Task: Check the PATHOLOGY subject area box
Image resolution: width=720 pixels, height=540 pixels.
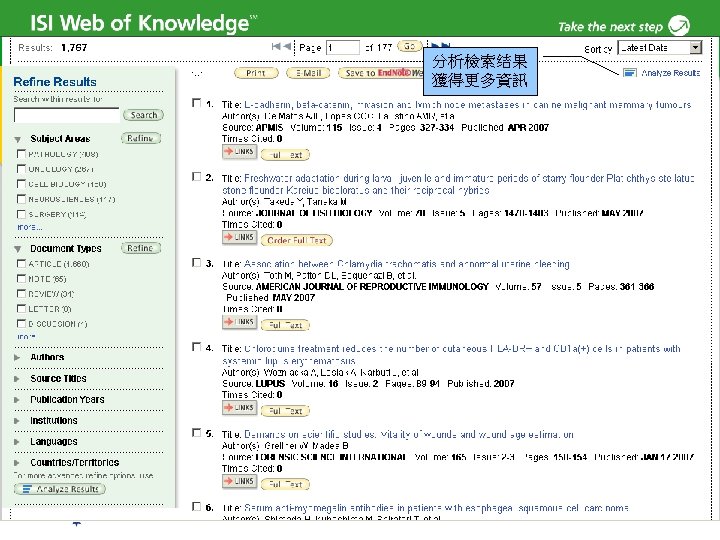Action: [x=21, y=153]
